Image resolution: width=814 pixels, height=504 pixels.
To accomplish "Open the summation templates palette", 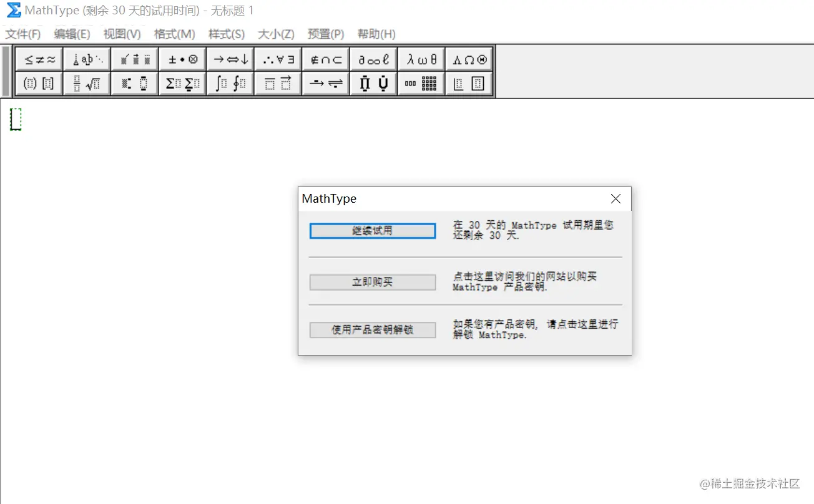I will point(182,83).
